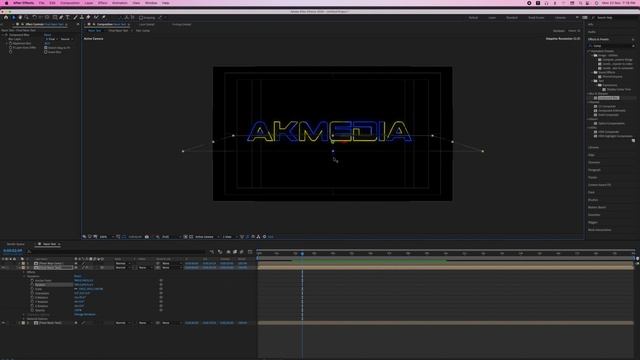Click the Change Renderer link
This screenshot has width=640, height=360.
[84, 315]
